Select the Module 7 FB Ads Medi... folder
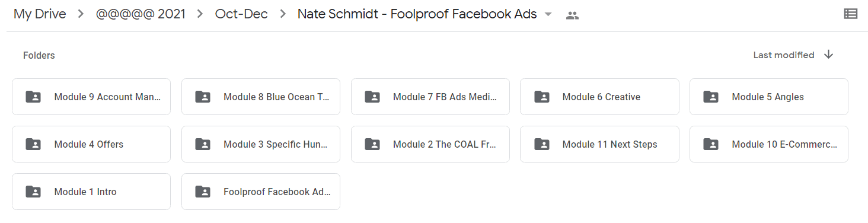Viewport: 868px width, 223px height. coord(430,97)
